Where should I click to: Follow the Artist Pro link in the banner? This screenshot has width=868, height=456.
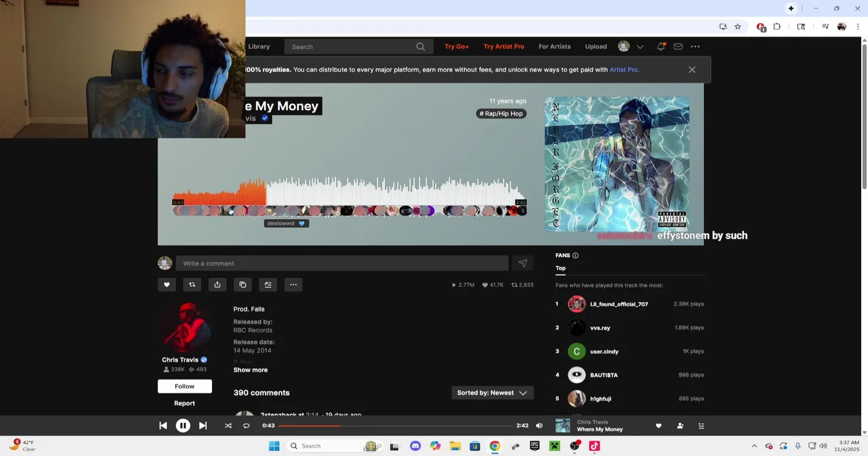click(x=624, y=70)
